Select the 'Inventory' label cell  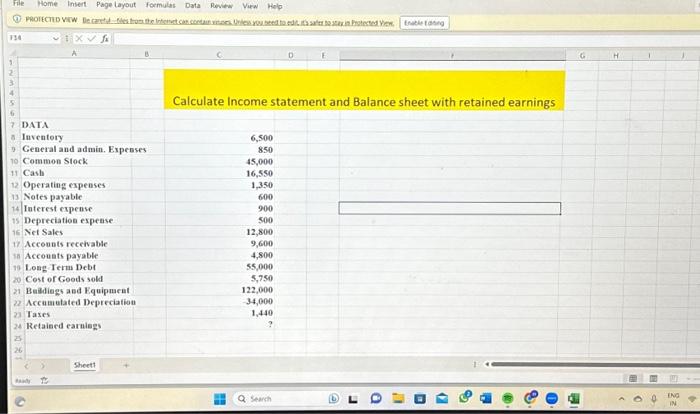[x=42, y=137]
